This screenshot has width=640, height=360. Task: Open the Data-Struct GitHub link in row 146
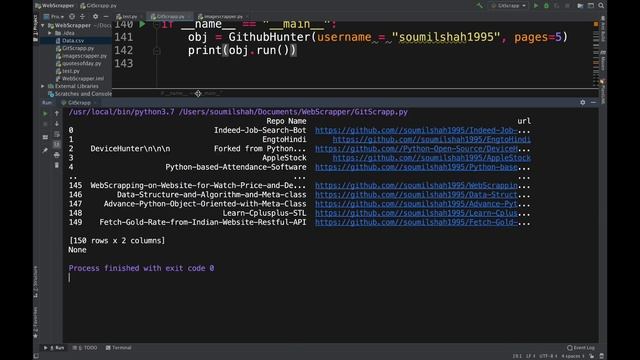[416, 195]
